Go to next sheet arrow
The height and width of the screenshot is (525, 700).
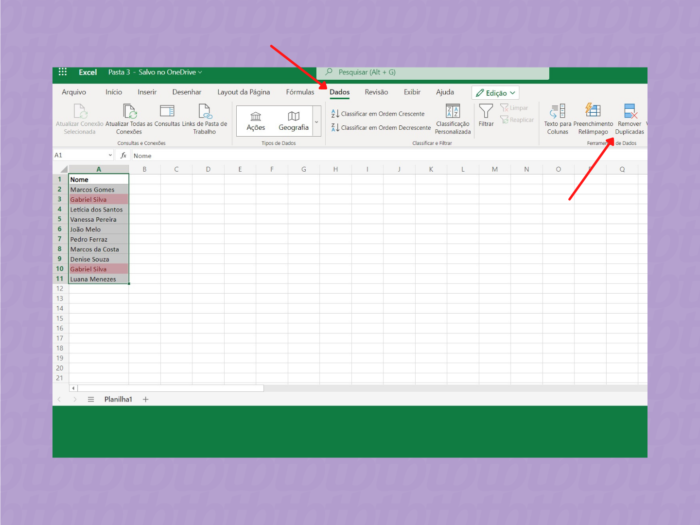click(75, 399)
